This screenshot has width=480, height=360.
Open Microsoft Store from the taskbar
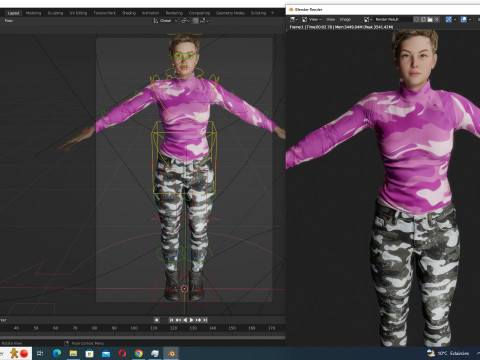(89, 353)
